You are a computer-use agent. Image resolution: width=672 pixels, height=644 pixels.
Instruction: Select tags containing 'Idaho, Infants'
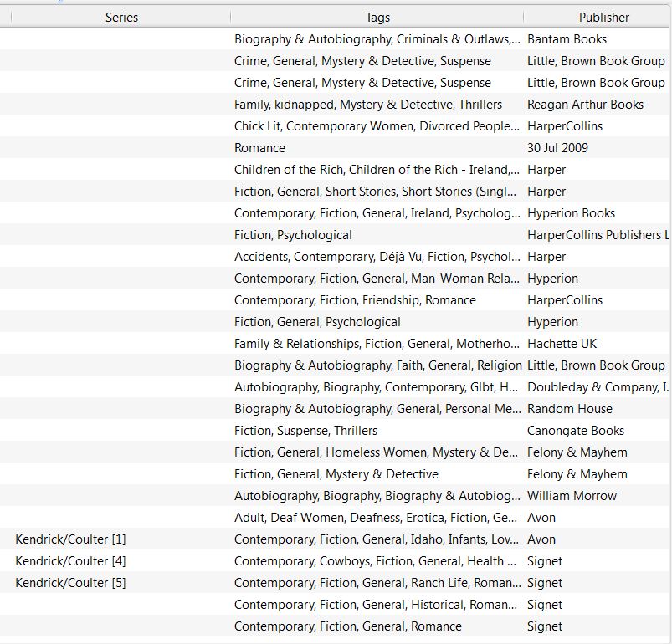377,539
